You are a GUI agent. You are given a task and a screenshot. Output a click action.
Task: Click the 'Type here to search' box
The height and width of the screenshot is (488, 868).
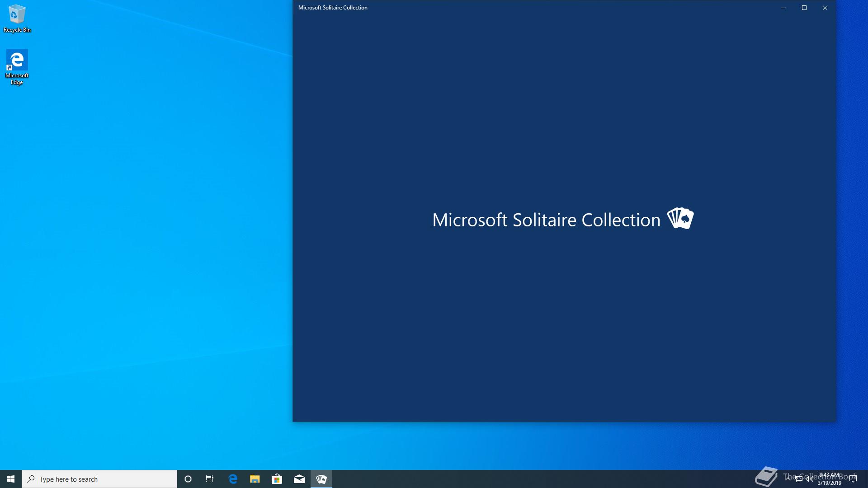click(99, 479)
